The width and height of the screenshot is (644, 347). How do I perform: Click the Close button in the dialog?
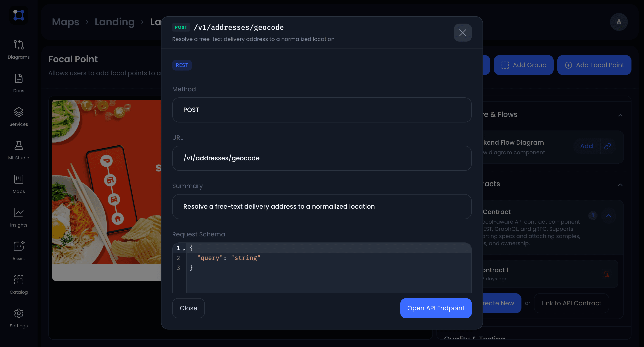coord(188,308)
